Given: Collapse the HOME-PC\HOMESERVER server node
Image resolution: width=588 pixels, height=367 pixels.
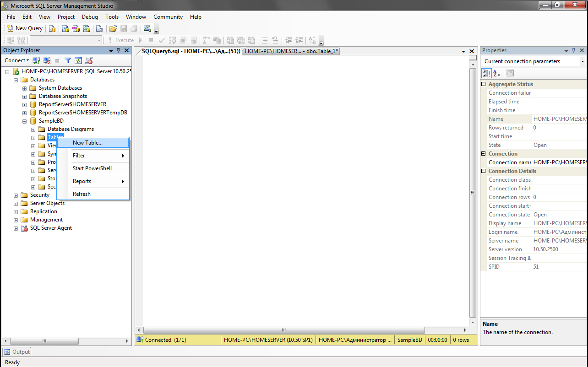Looking at the screenshot, I should [x=7, y=71].
